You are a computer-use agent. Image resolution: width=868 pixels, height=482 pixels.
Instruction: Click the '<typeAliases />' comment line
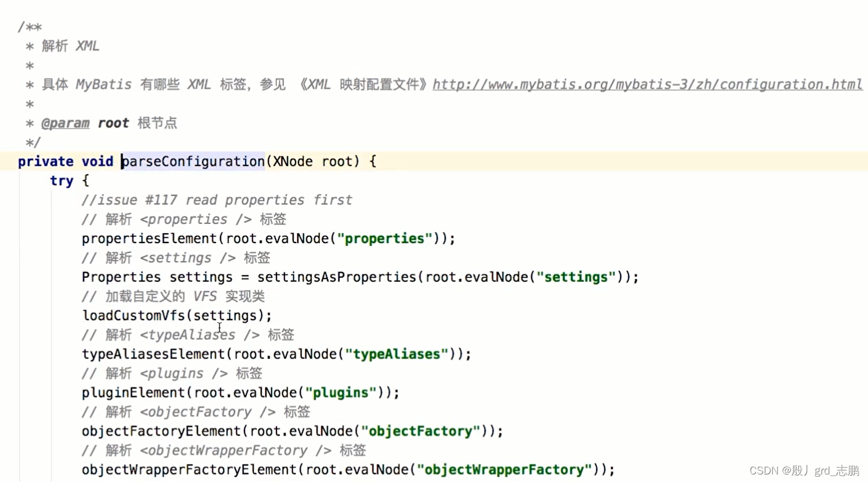[x=188, y=335]
